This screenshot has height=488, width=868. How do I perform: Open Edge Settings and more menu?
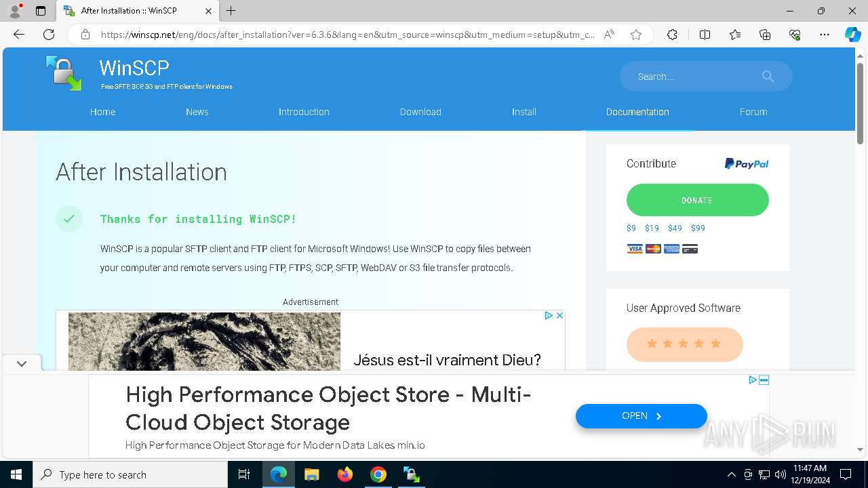(x=825, y=35)
